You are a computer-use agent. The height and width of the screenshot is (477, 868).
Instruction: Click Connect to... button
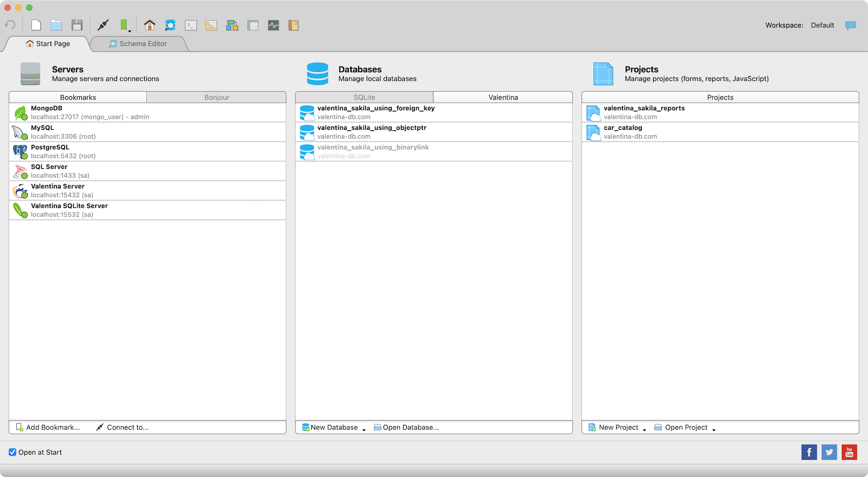tap(122, 428)
